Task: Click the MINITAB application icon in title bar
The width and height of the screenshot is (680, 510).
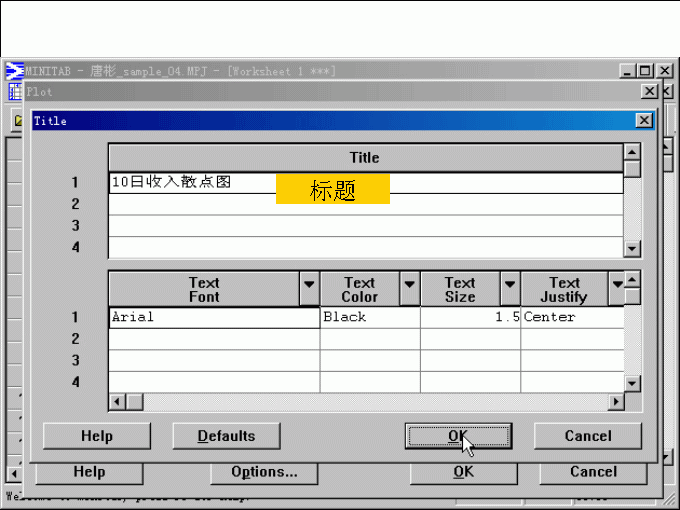Action: pos(15,71)
